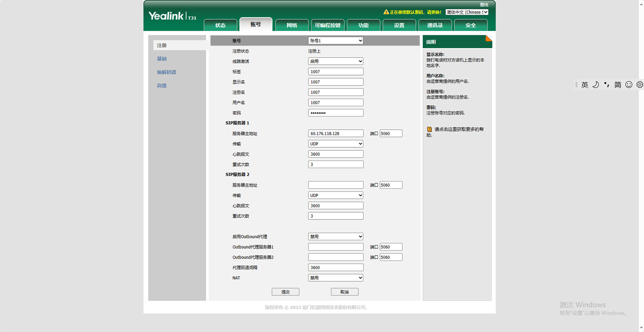Switch IME to English mode (英)

point(584,85)
